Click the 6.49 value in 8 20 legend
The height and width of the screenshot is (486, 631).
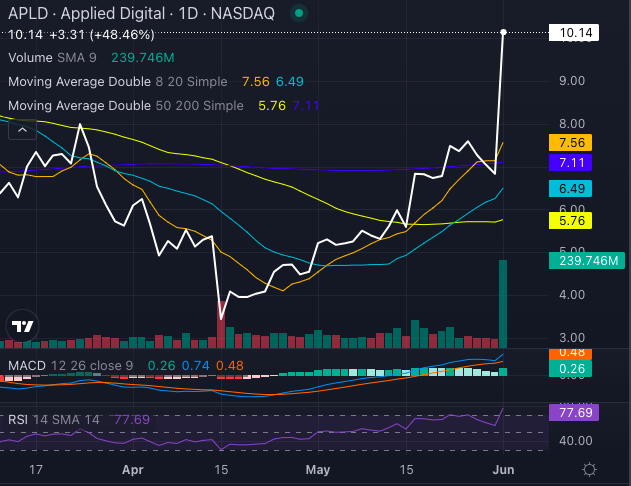click(x=290, y=82)
